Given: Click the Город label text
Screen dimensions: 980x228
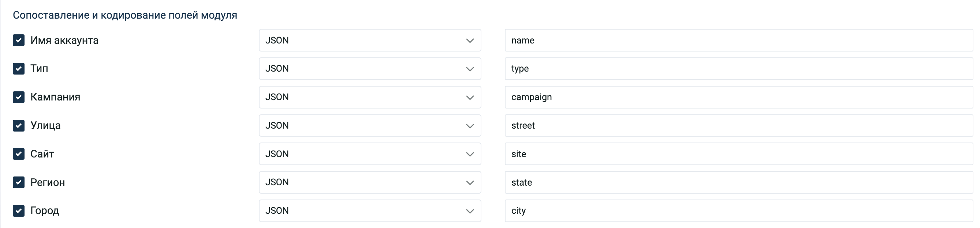Looking at the screenshot, I should click(45, 211).
